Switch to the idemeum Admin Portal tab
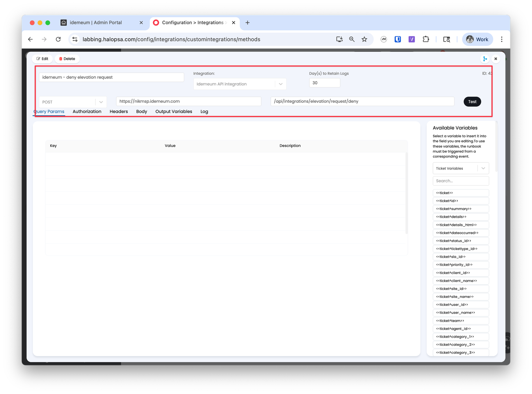This screenshot has width=532, height=394. 102,23
